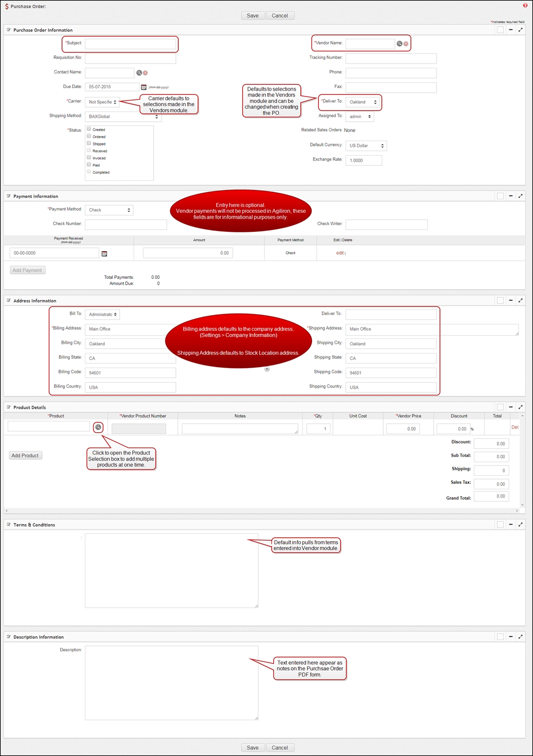
Task: Click the bottom Save button
Action: click(252, 747)
